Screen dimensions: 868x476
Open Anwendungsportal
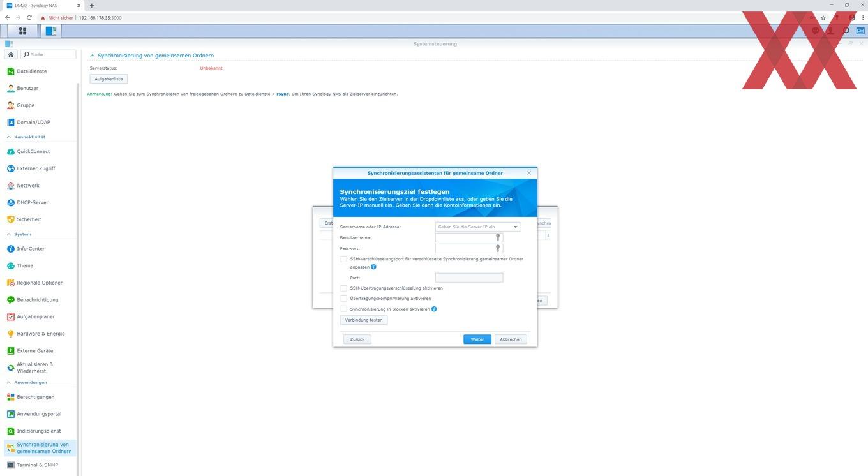40,414
